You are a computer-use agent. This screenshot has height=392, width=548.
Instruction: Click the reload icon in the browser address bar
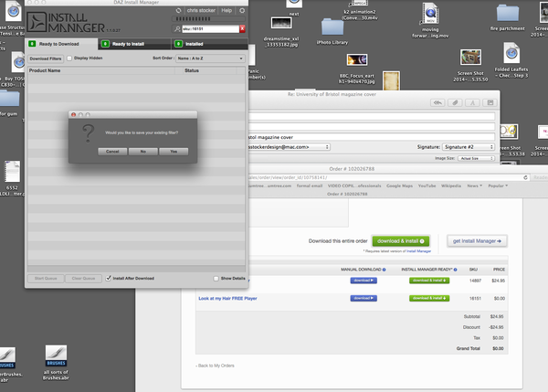coord(525,177)
